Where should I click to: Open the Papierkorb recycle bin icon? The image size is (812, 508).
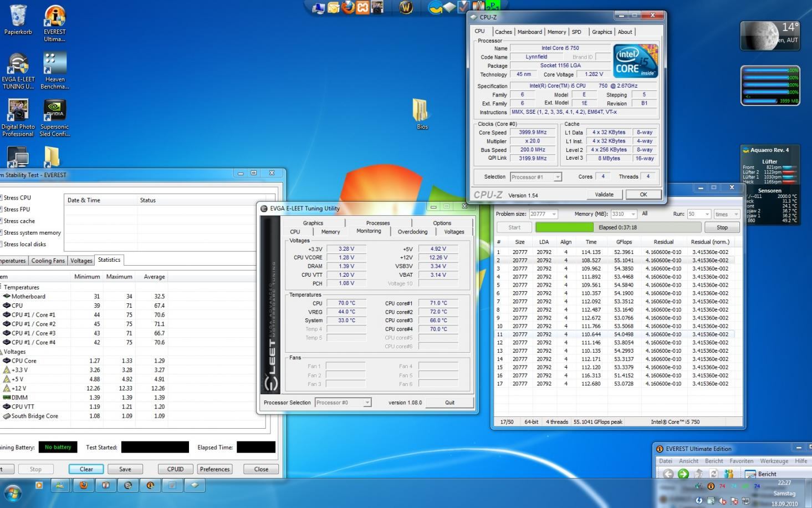click(x=18, y=17)
